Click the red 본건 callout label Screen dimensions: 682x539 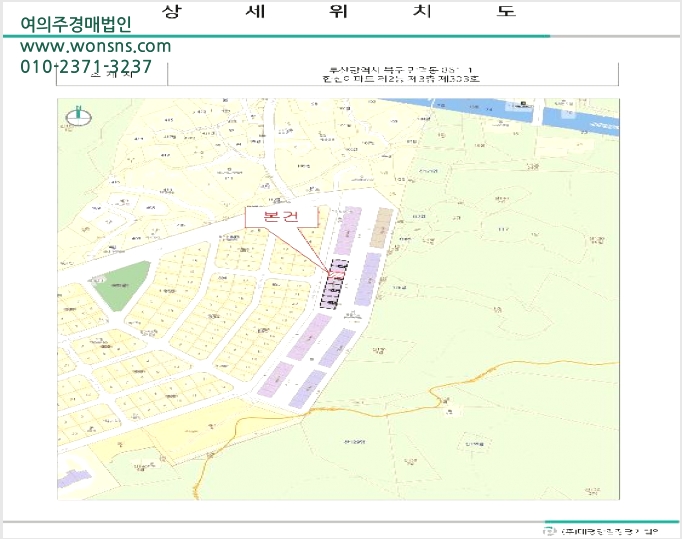tap(281, 216)
